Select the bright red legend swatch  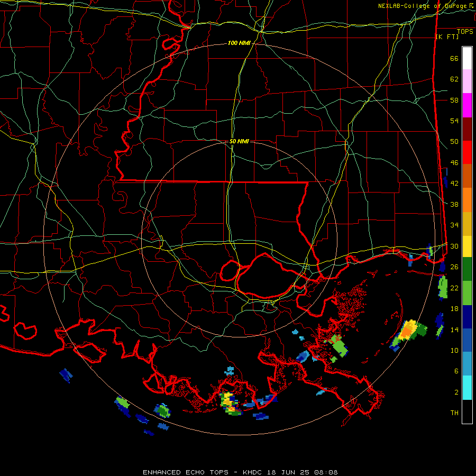(467, 152)
